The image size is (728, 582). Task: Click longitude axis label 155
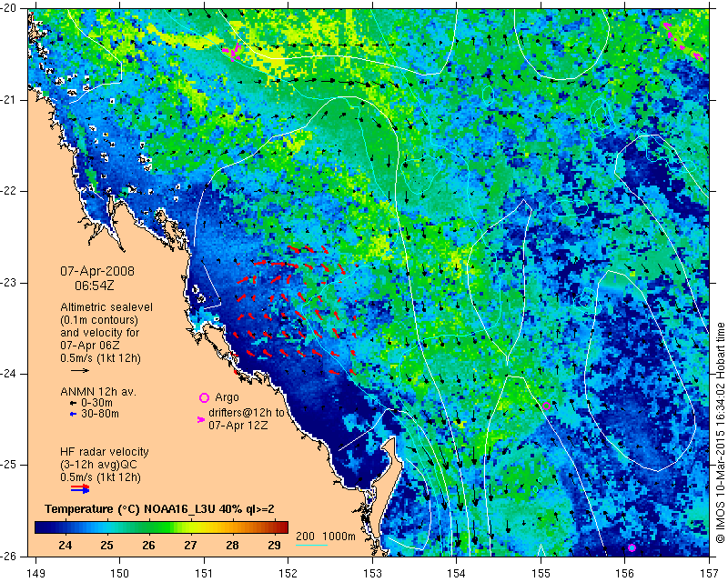click(x=541, y=574)
